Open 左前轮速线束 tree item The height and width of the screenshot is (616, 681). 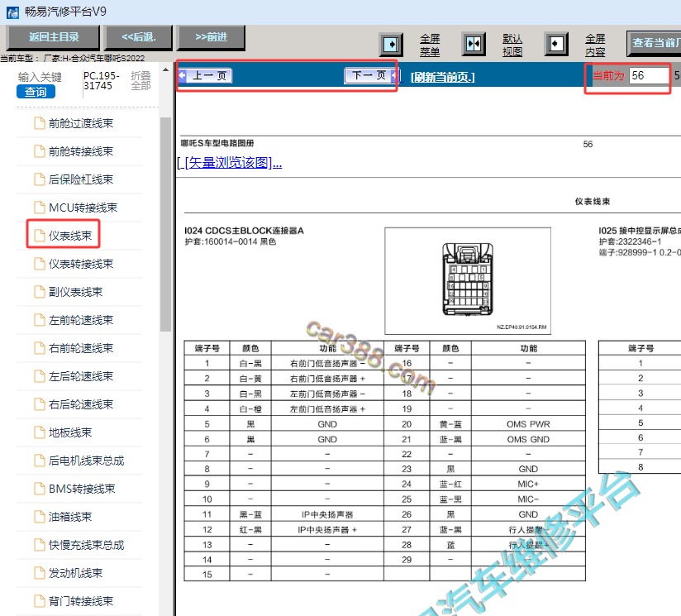(x=81, y=320)
